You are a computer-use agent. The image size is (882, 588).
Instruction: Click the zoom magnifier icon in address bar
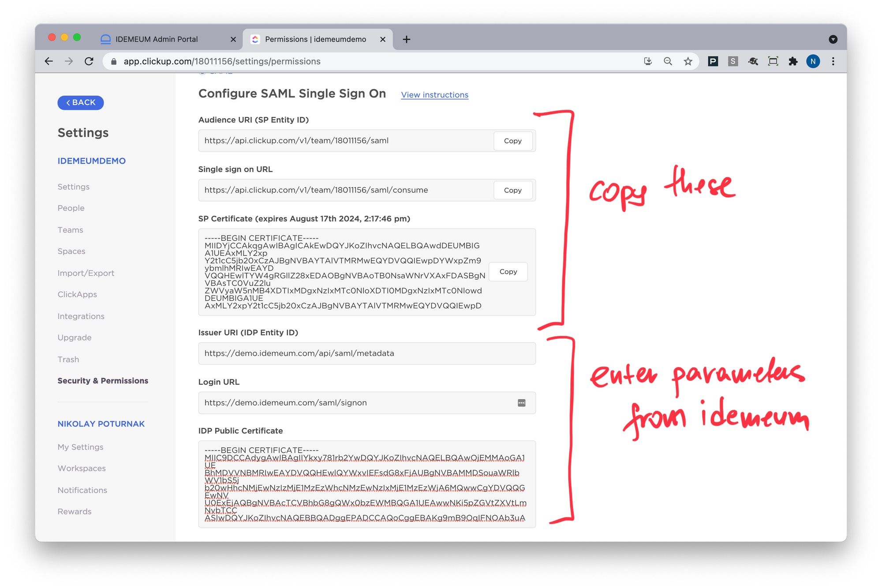[x=668, y=61]
